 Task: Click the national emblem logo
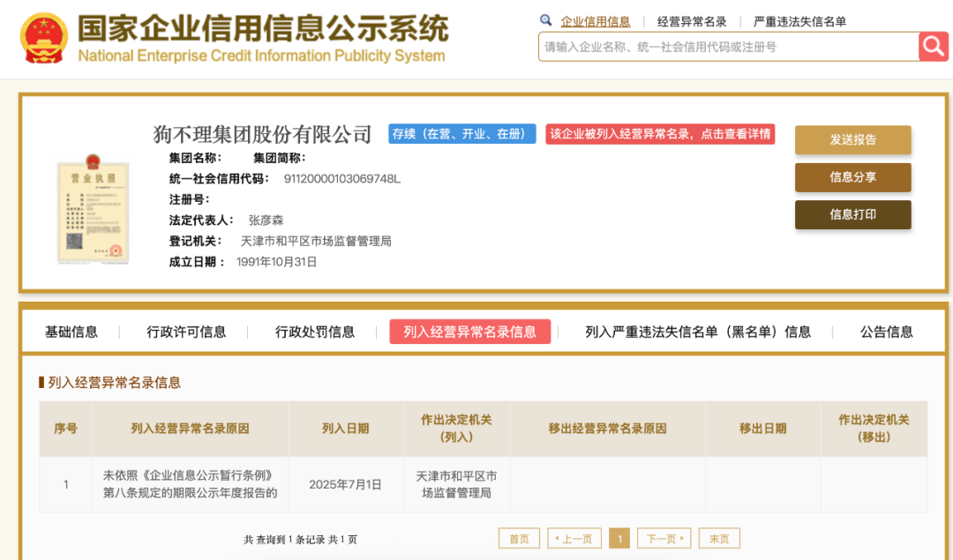[x=43, y=39]
